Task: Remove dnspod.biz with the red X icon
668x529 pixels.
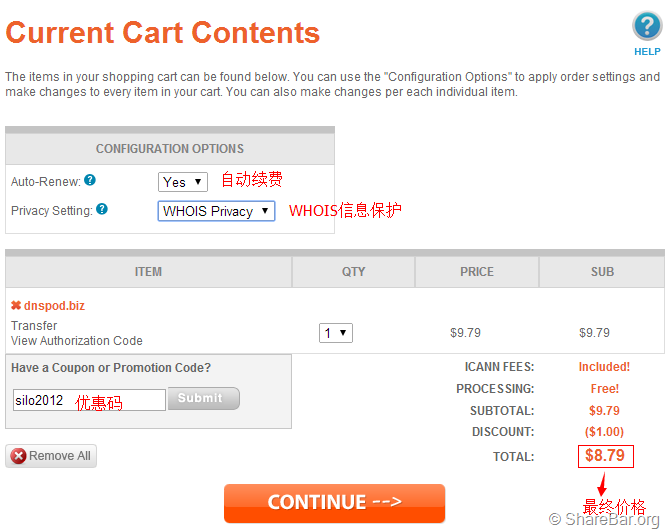Action: pos(16,305)
